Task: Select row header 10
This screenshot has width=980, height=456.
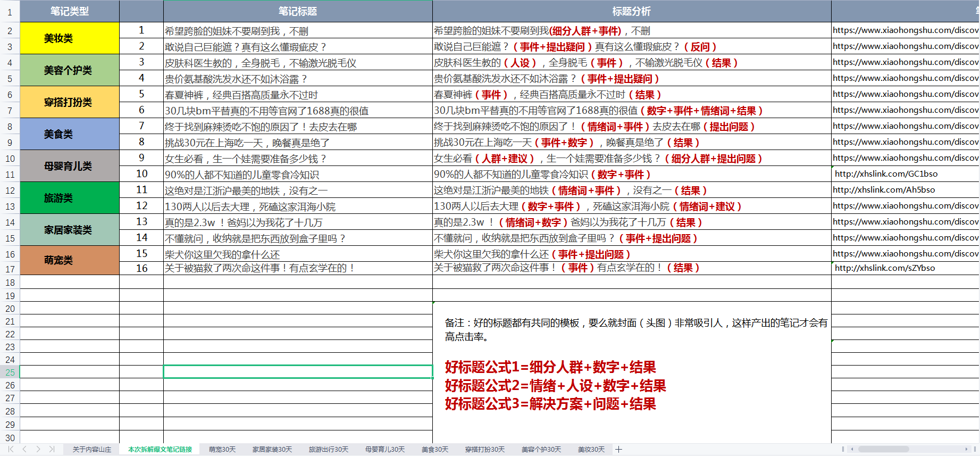Action: (10, 159)
